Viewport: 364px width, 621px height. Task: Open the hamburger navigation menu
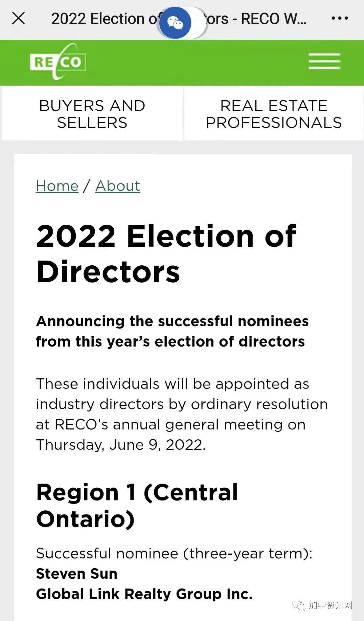click(x=324, y=62)
